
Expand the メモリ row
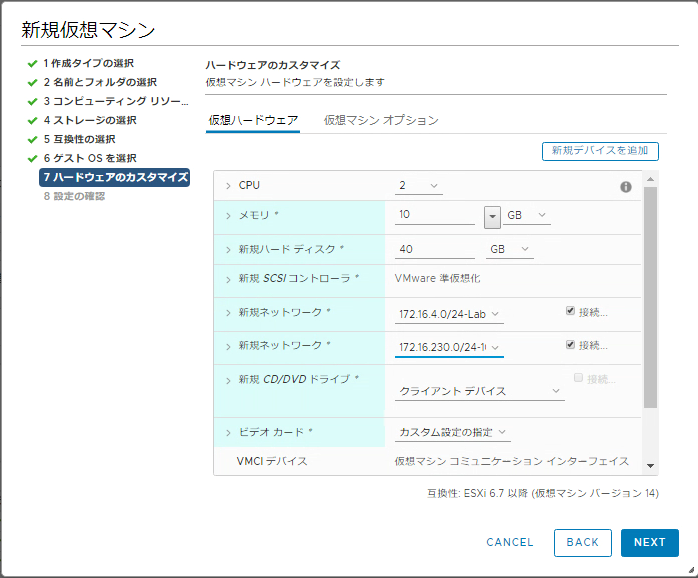(x=228, y=216)
